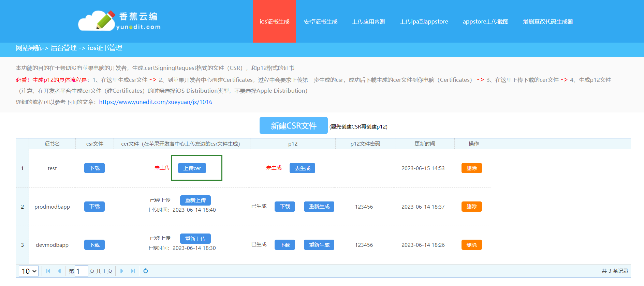This screenshot has height=286, width=644.
Task: Download csr file for devmodbapp
Action: pos(94,245)
